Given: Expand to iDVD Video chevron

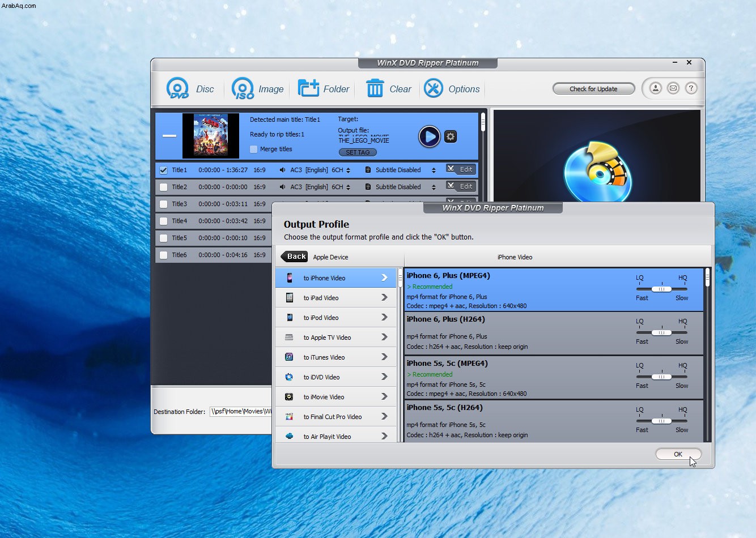Looking at the screenshot, I should point(384,377).
